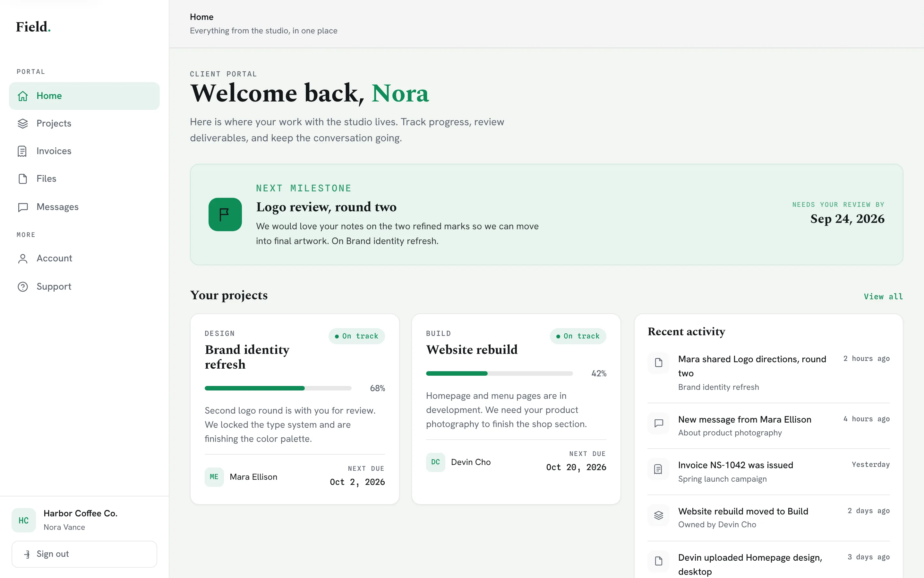Click the Devin Cho owner name
Screen dimensions: 924x578
[x=471, y=462]
